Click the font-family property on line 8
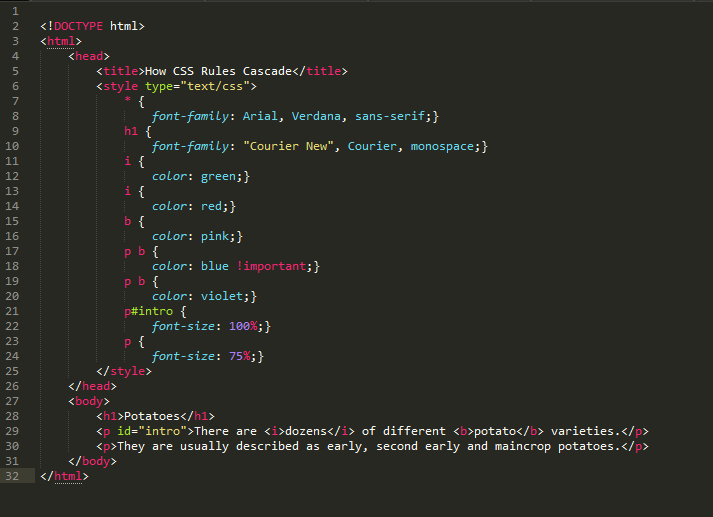 pos(190,116)
